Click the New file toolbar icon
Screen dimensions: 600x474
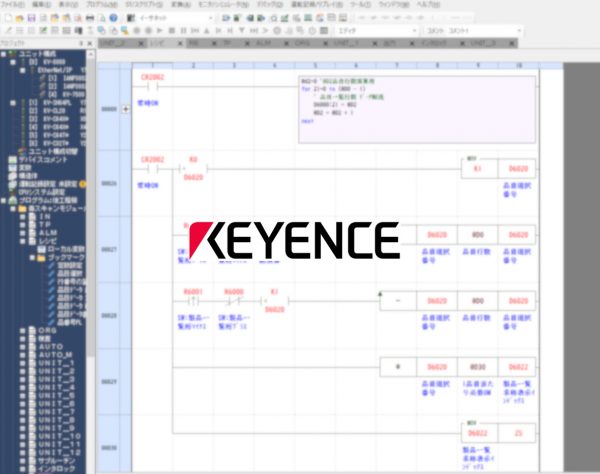coord(8,18)
